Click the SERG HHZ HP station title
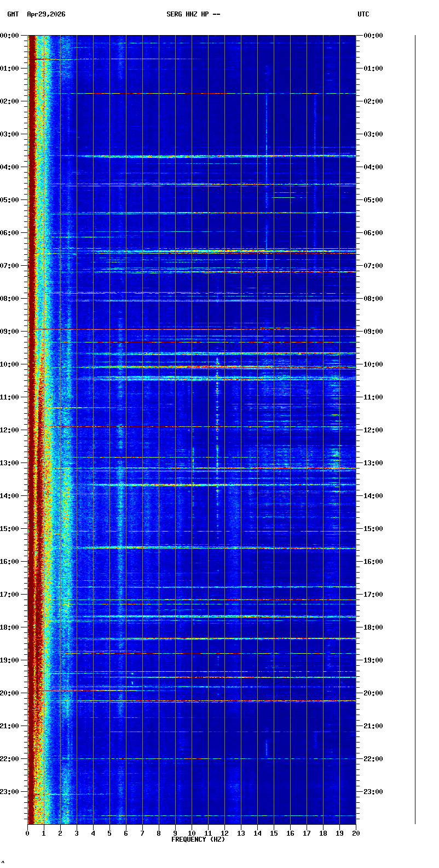This screenshot has height=868, width=439. (193, 14)
